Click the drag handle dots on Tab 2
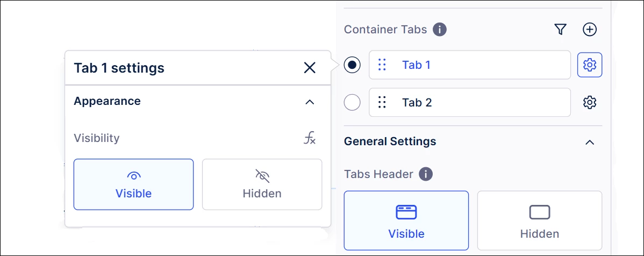The height and width of the screenshot is (256, 644). click(382, 102)
